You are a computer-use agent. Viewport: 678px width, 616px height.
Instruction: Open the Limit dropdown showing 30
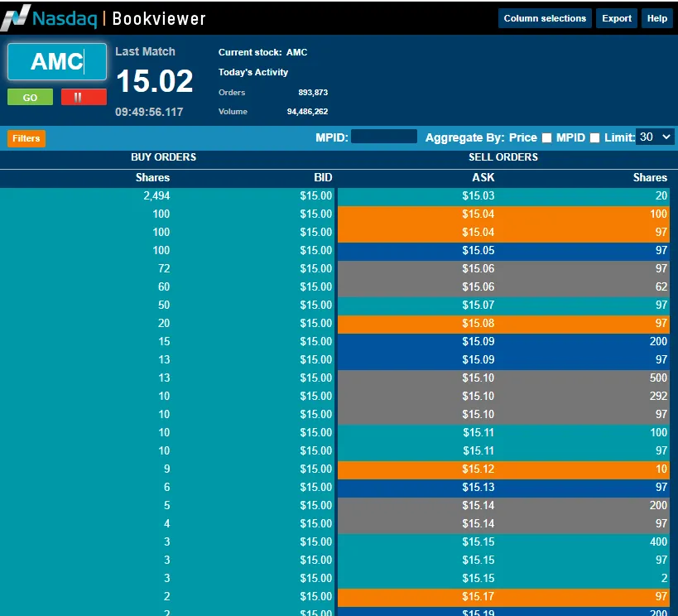[x=655, y=137]
